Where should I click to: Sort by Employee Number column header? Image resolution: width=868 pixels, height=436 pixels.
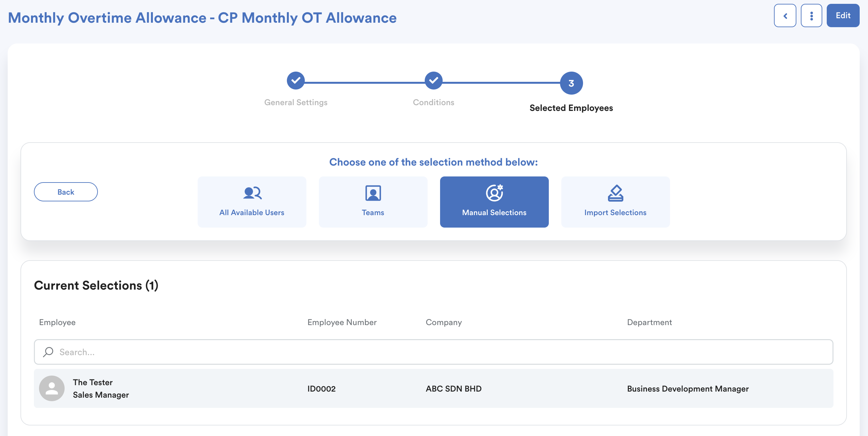tap(342, 322)
